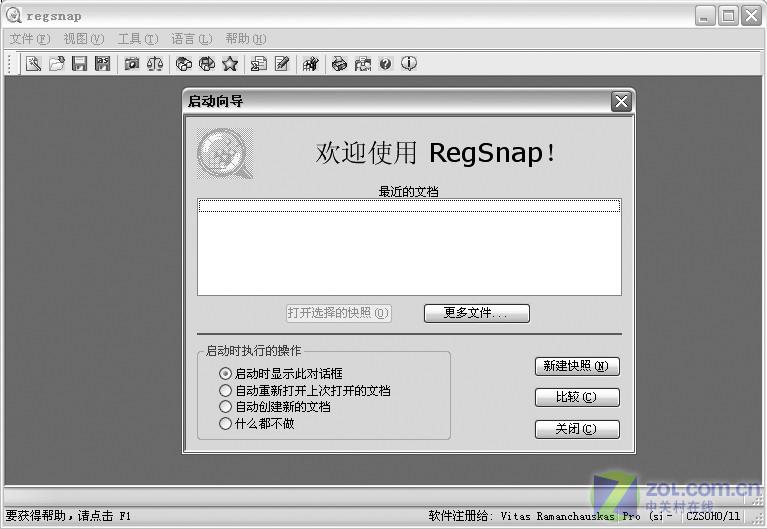
Task: Click the 更多文件... button
Action: tap(476, 313)
